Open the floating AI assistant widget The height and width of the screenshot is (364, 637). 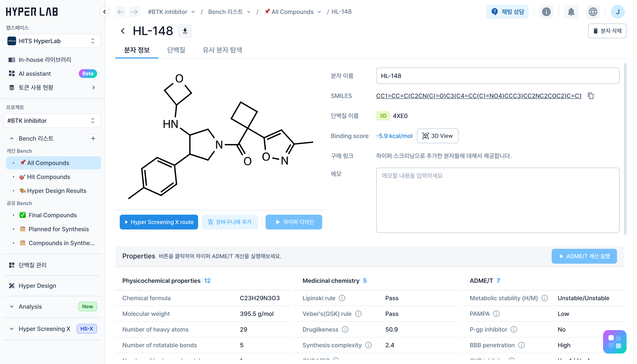614,342
